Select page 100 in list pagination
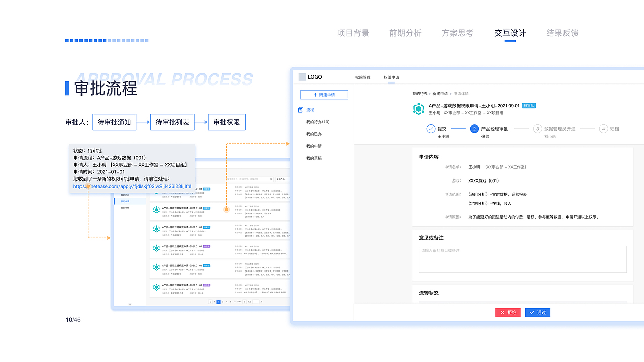The height and width of the screenshot is (362, 644). tap(239, 302)
